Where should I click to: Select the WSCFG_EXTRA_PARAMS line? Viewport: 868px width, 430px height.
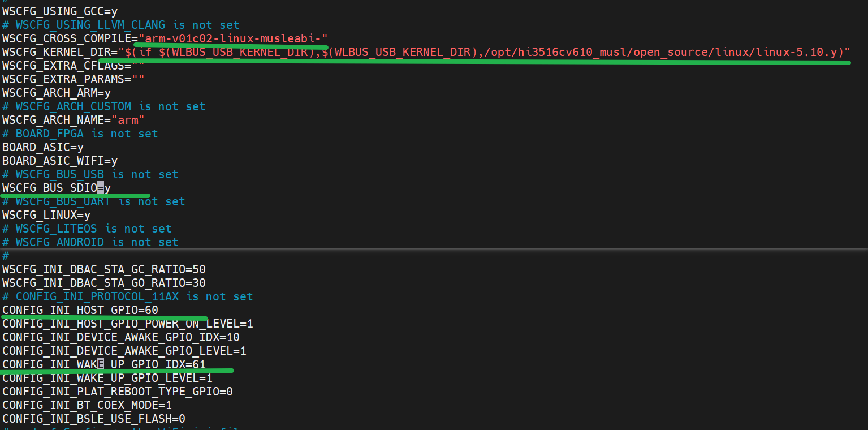(x=72, y=79)
